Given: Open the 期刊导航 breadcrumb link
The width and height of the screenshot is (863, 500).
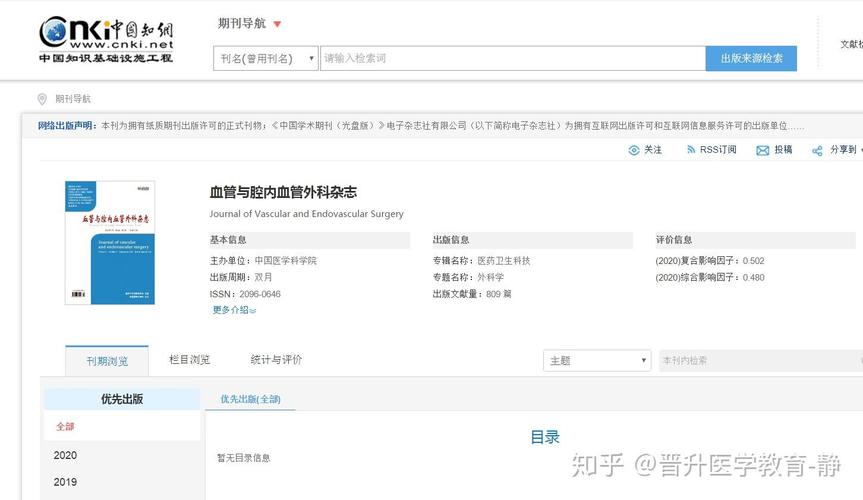Looking at the screenshot, I should (x=73, y=99).
